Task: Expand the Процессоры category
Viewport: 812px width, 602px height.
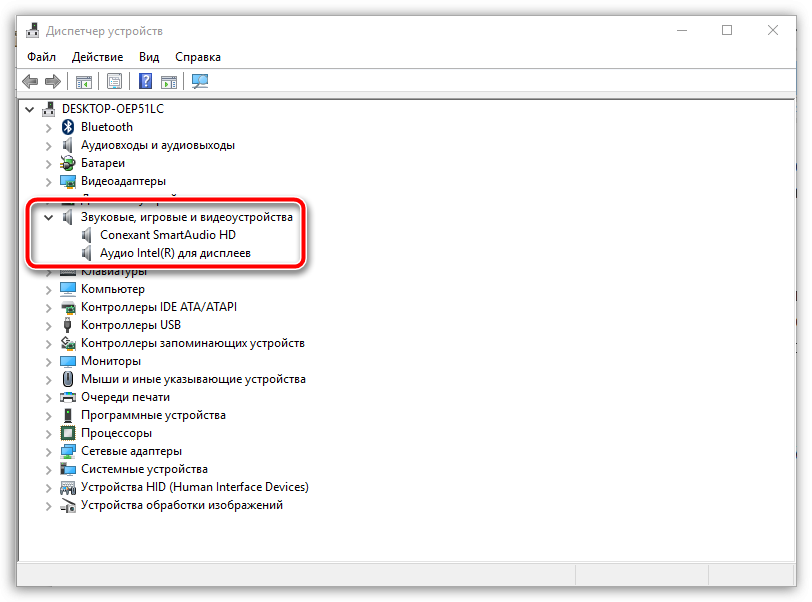Action: click(x=48, y=432)
